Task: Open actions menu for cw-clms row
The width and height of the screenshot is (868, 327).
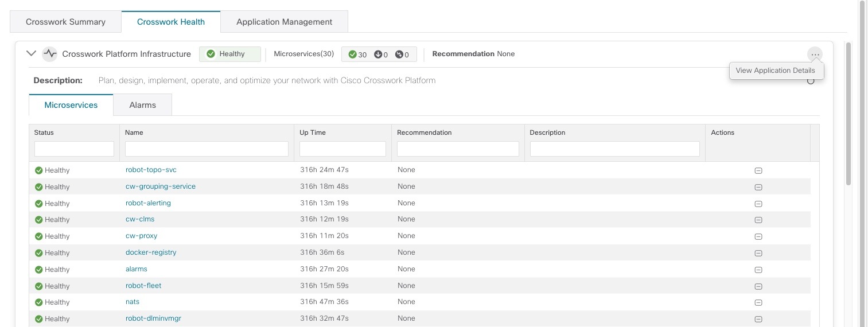Action: tap(758, 220)
